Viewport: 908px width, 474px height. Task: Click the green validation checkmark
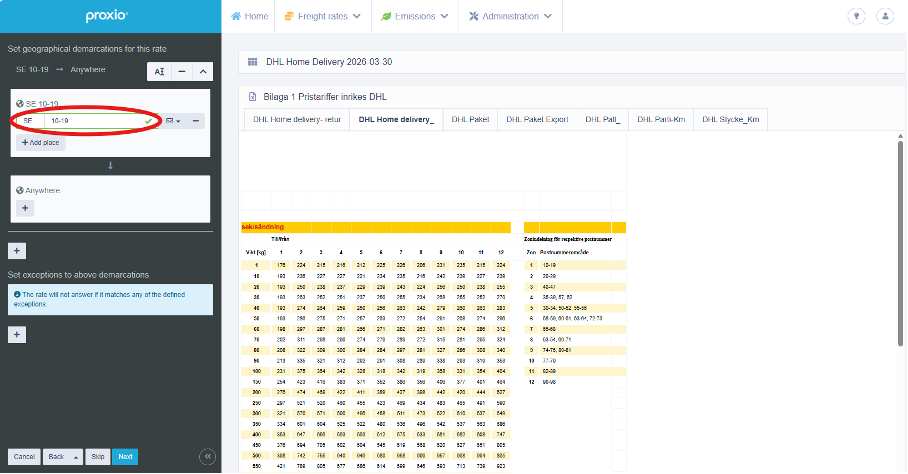point(149,121)
